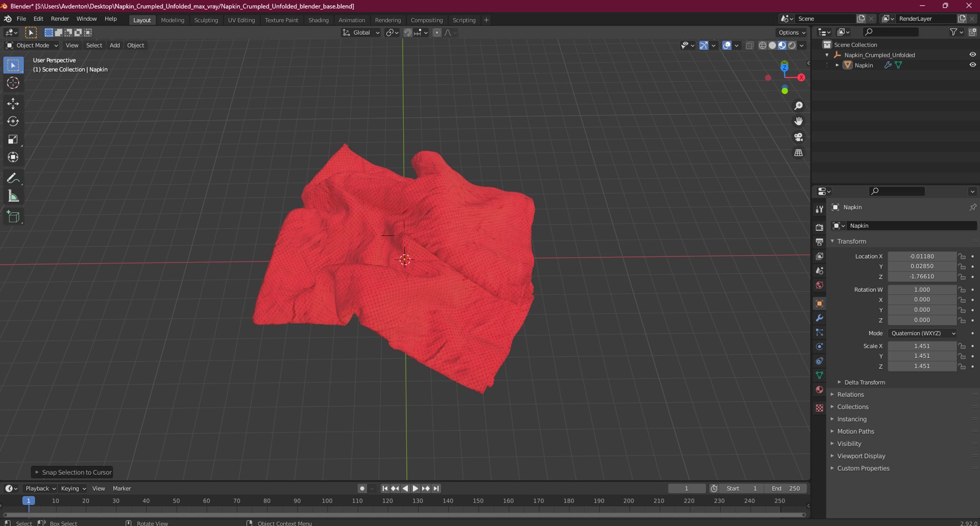
Task: Select the Measure tool
Action: pyautogui.click(x=13, y=196)
